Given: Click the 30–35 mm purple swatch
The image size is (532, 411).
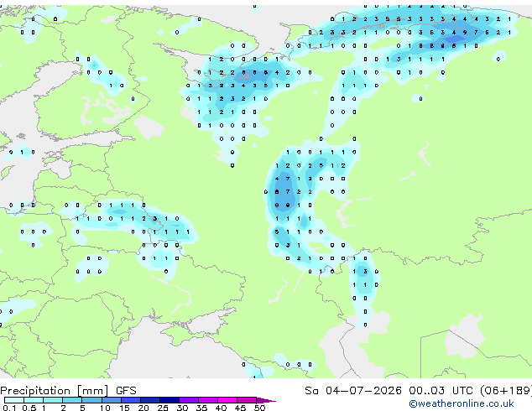Looking at the screenshot, I should point(189,400).
